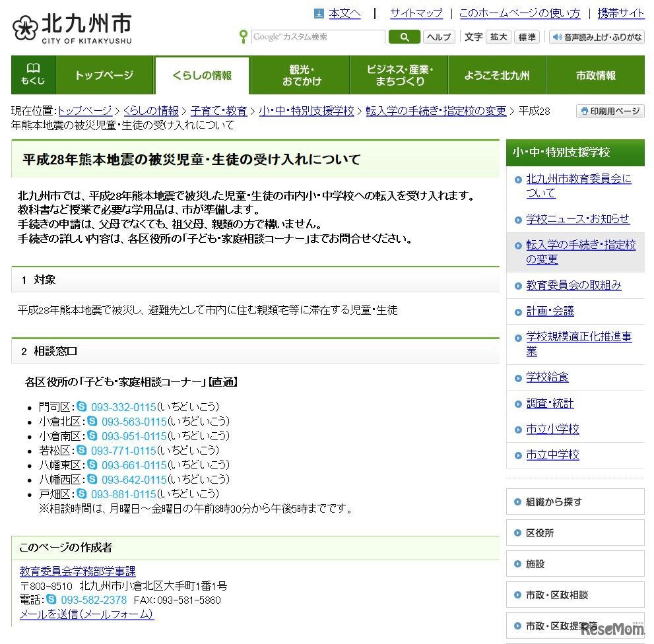Call 八幡西区 number 093-642-0115
The width and height of the screenshot is (654, 644).
(x=134, y=480)
